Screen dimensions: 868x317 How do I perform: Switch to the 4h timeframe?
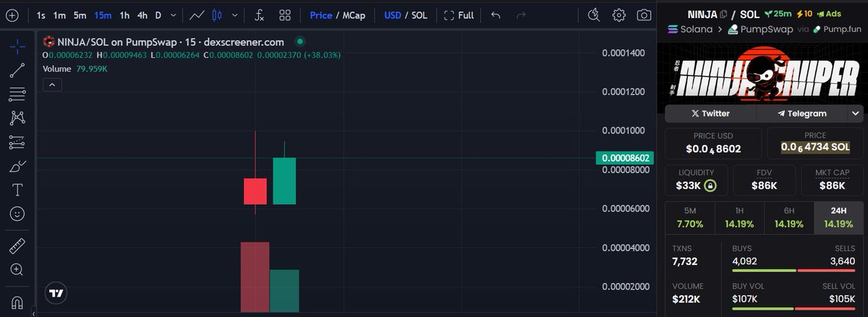142,14
